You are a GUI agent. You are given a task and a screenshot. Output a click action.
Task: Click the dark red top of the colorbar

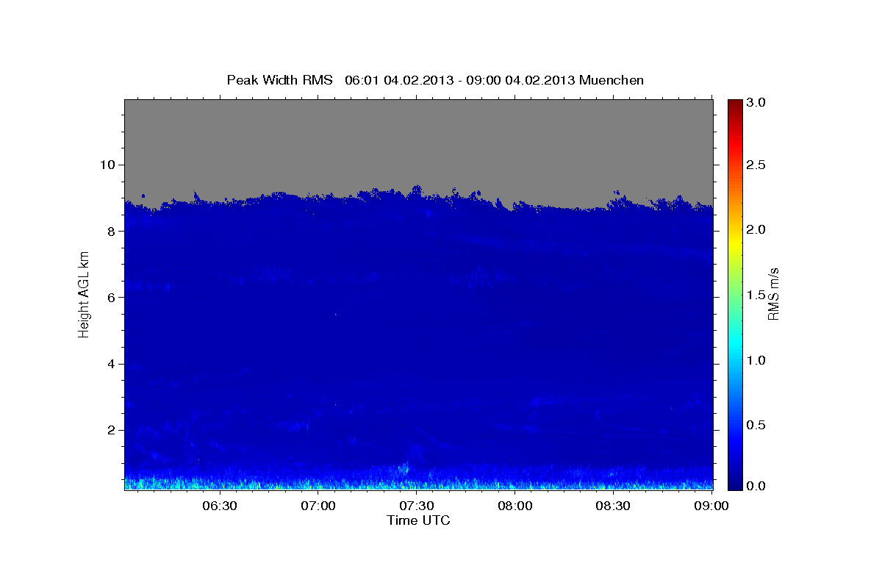[734, 104]
